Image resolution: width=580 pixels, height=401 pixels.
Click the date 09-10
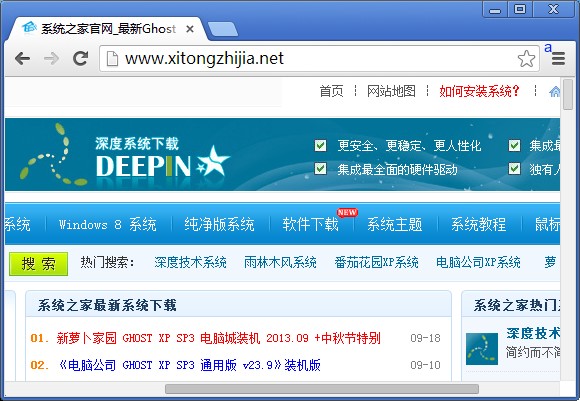point(425,365)
